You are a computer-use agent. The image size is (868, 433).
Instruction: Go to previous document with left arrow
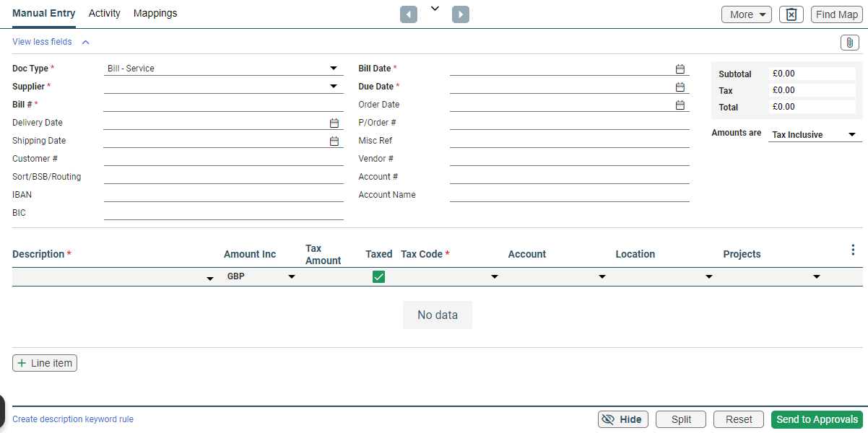pos(408,14)
